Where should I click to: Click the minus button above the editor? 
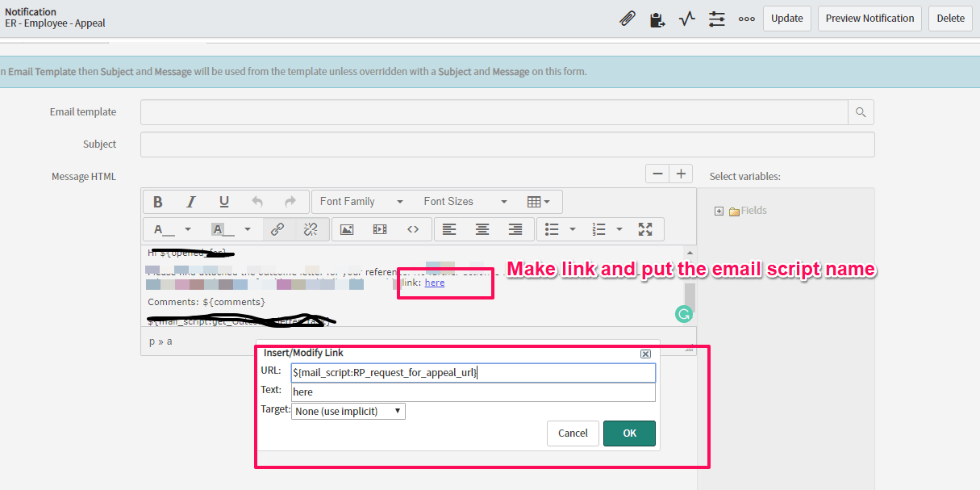click(657, 174)
